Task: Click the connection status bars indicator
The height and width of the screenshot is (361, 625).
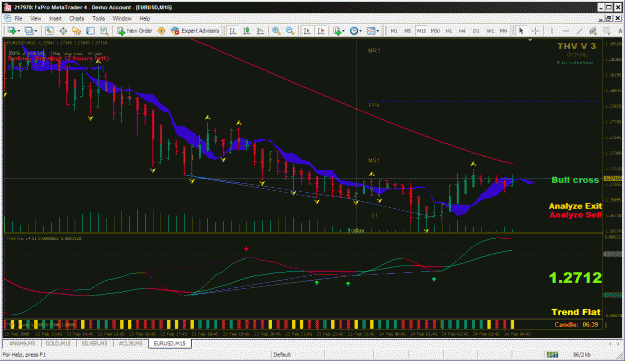Action: point(552,354)
